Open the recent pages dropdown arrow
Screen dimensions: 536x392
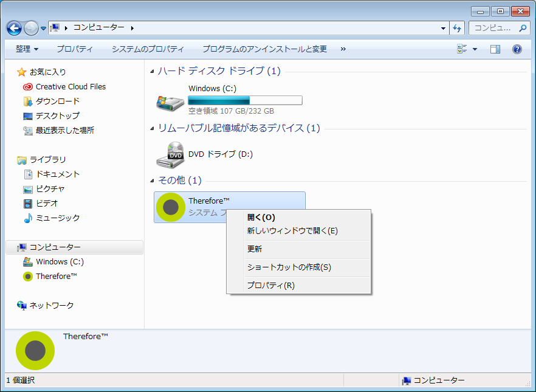pyautogui.click(x=43, y=29)
